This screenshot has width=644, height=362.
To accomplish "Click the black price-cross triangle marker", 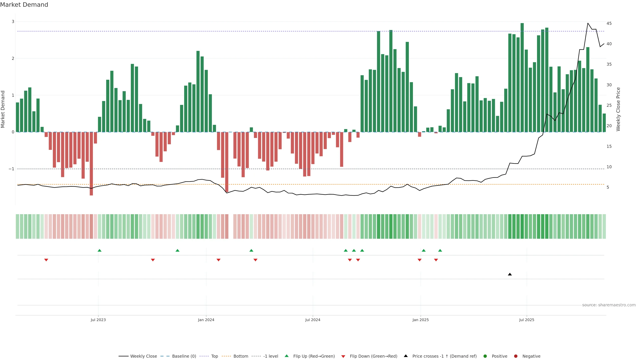I will tap(510, 274).
